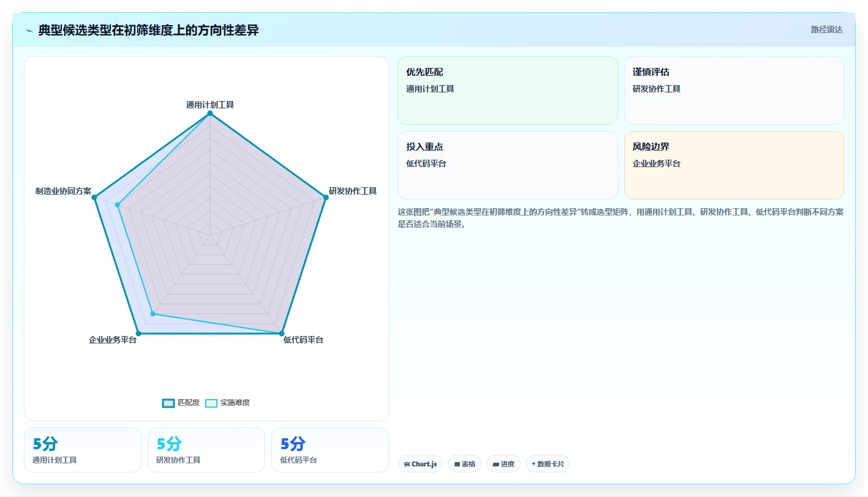This screenshot has width=868, height=497.
Task: Click the Chart.js tag icon
Action: click(x=407, y=465)
